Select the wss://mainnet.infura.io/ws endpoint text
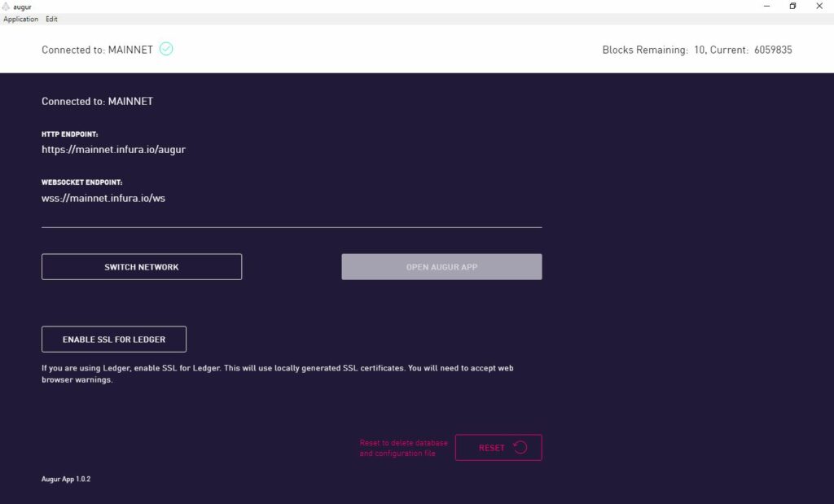 [103, 199]
